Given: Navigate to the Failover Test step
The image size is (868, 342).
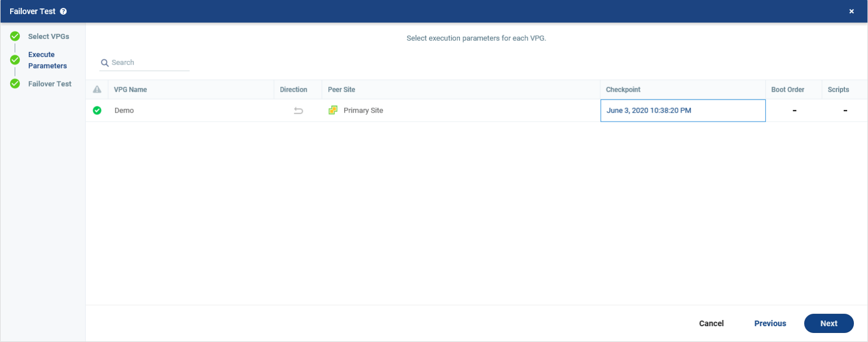Looking at the screenshot, I should point(50,84).
